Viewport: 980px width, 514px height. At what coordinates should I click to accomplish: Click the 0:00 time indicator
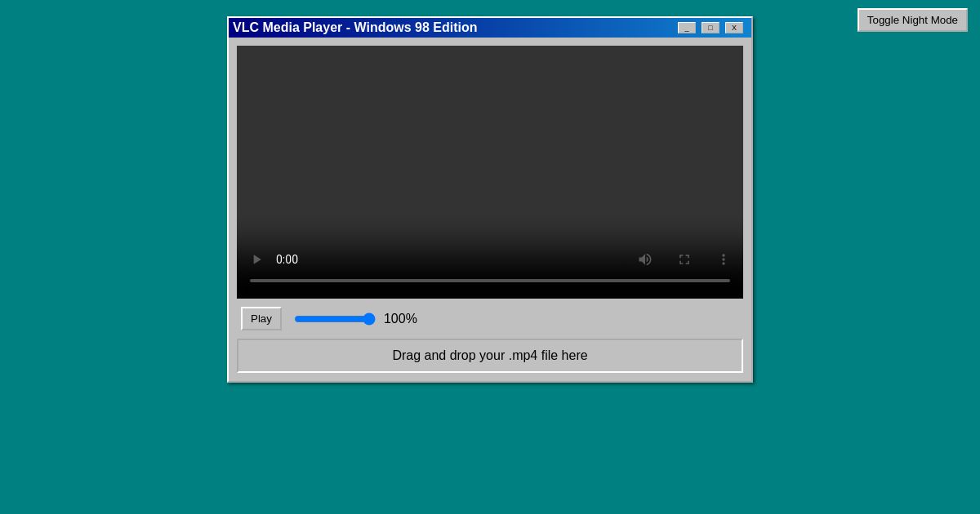click(x=287, y=259)
